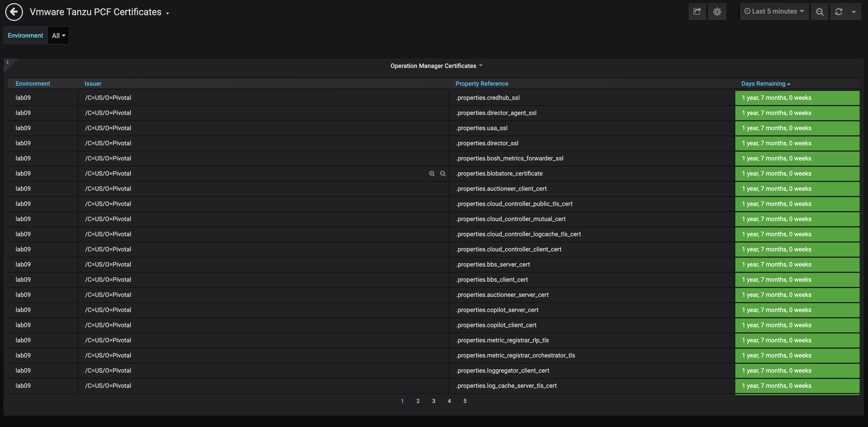Open the Environment All variable dropdown
The width and height of the screenshot is (868, 427).
(59, 35)
